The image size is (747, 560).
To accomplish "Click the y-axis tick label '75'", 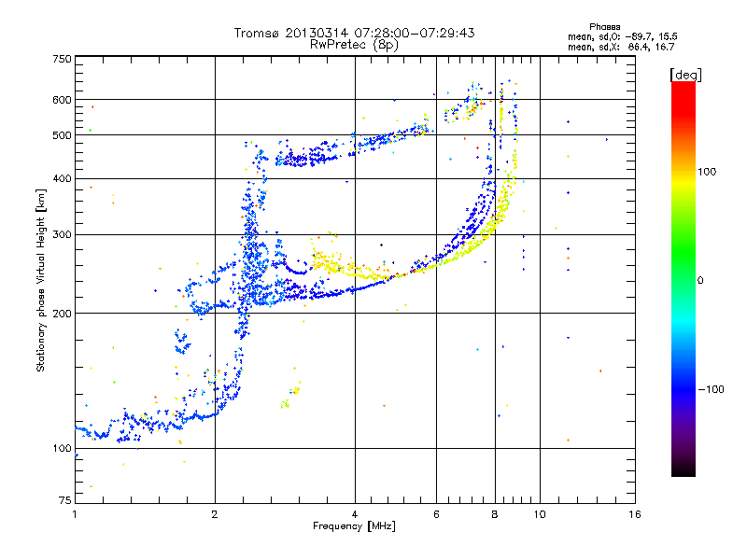I will (x=65, y=500).
